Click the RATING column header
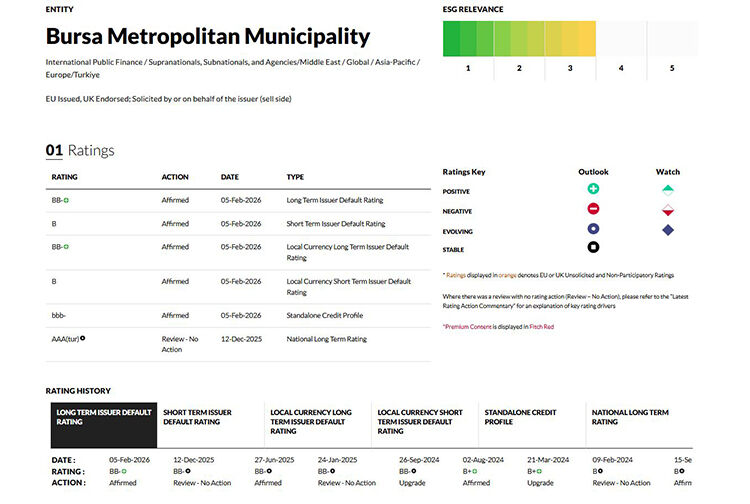This screenshot has height=504, width=750. [x=65, y=177]
